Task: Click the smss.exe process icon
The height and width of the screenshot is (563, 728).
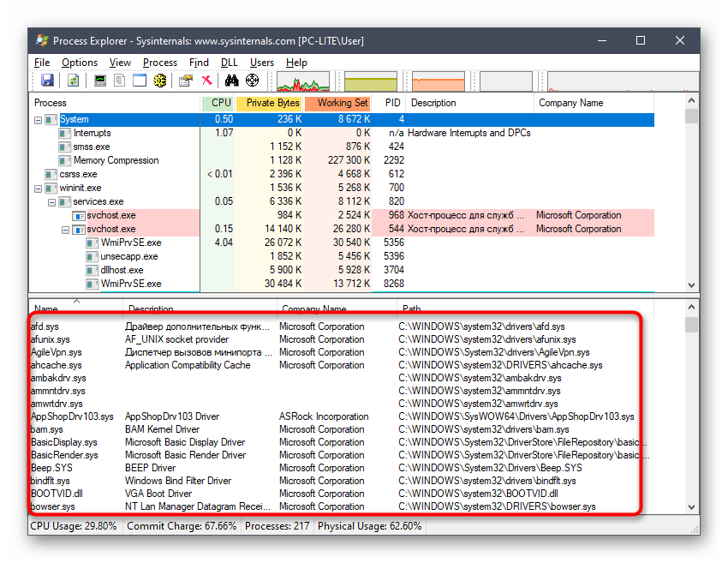Action: [65, 147]
